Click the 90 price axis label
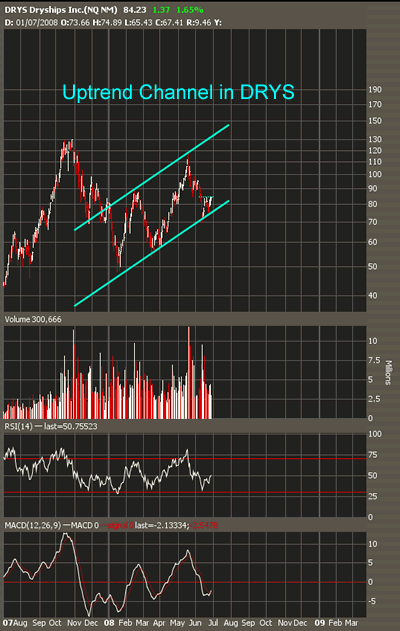 373,189
